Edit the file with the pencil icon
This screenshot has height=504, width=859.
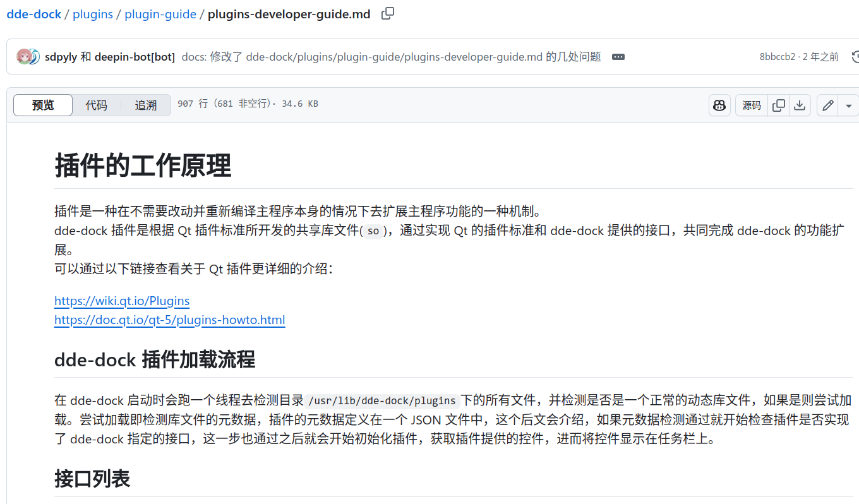point(827,105)
